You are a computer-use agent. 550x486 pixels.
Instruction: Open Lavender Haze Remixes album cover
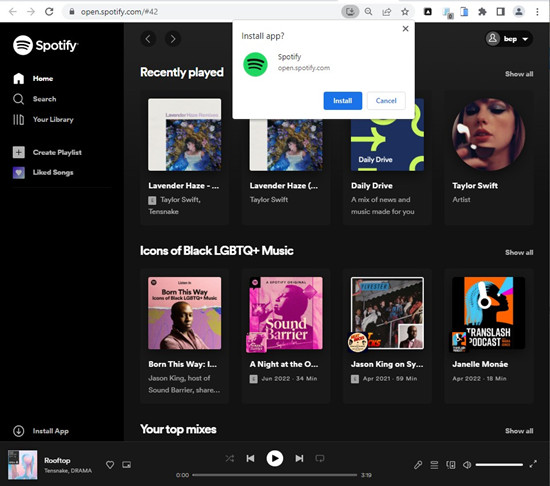pos(185,135)
